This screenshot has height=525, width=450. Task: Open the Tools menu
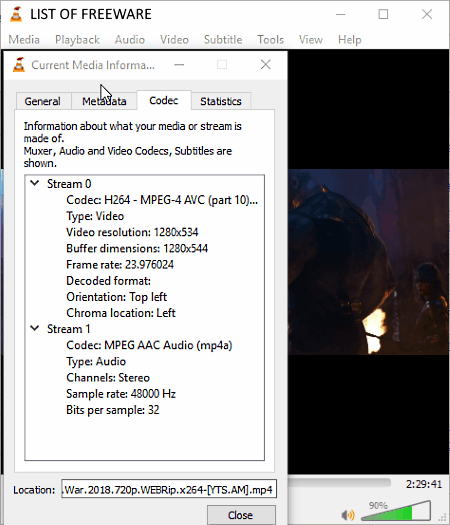pos(271,40)
